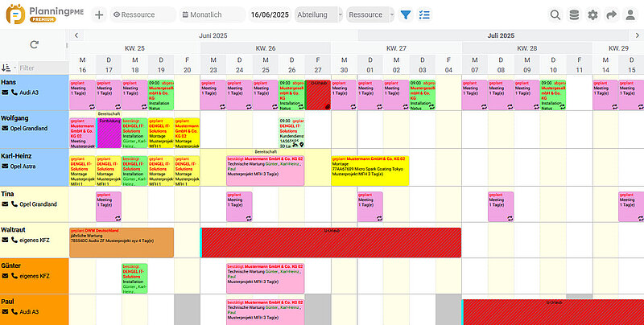Open resource Paul
Screen dimensions: 644x325
(7, 302)
